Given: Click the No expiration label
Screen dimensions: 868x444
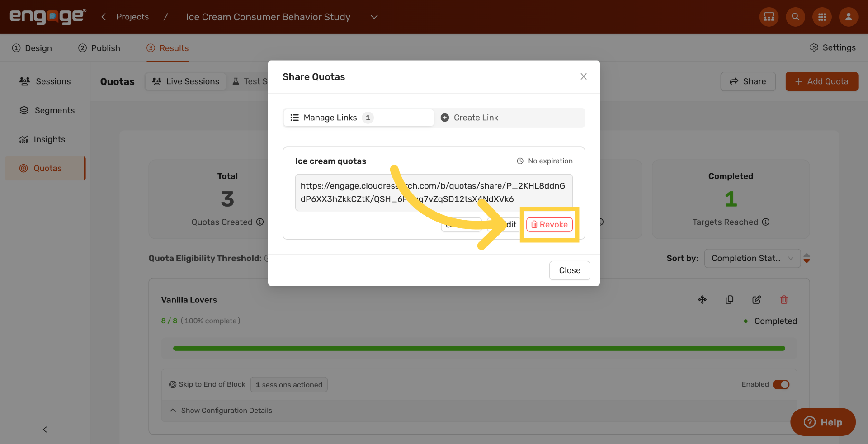Looking at the screenshot, I should tap(545, 161).
